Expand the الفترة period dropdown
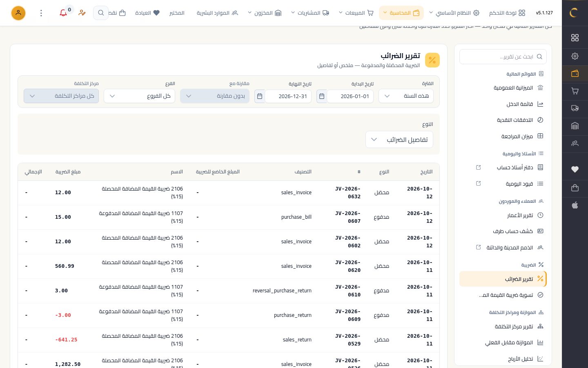The width and height of the screenshot is (588, 368). [x=406, y=96]
